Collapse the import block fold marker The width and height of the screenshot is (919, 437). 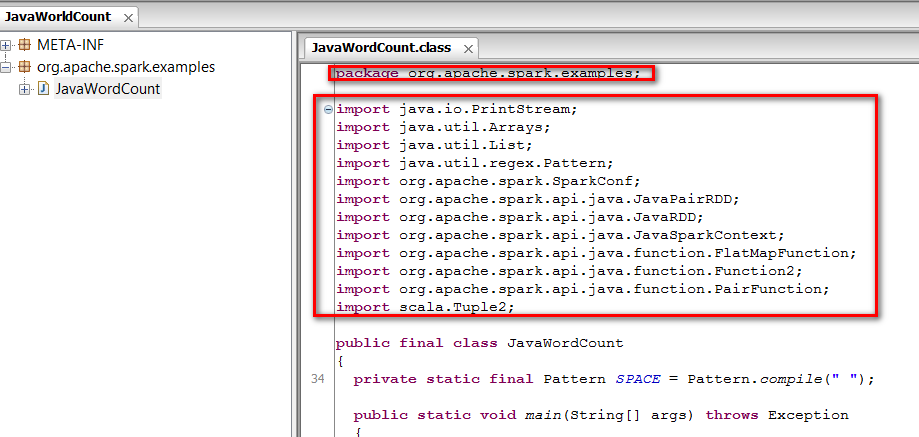328,109
